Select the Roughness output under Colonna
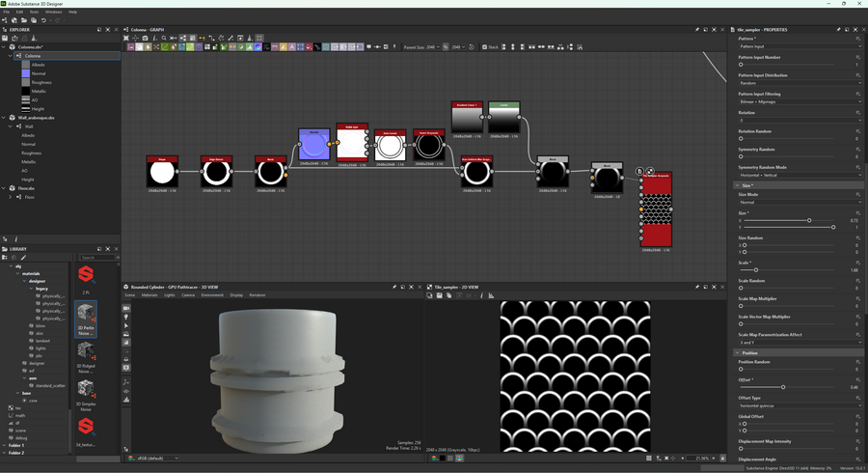The width and height of the screenshot is (868, 473). (42, 82)
